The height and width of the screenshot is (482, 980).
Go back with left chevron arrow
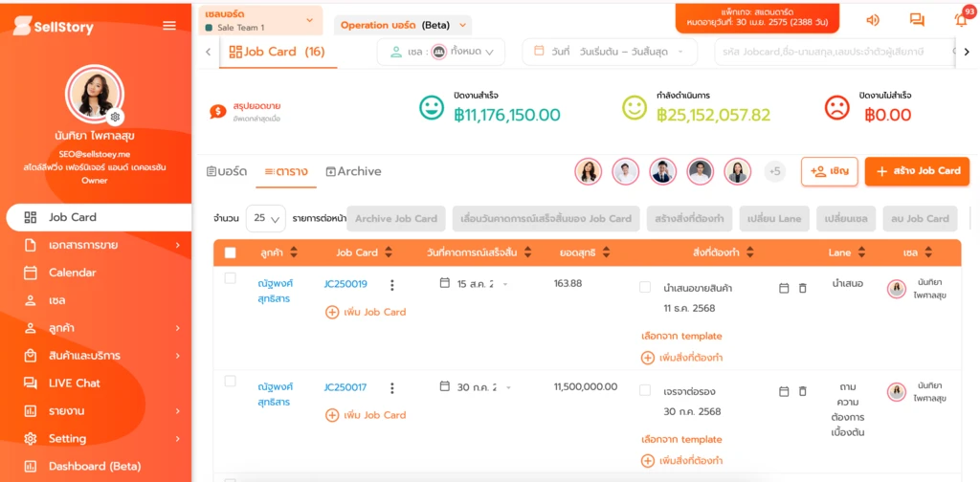[x=208, y=52]
